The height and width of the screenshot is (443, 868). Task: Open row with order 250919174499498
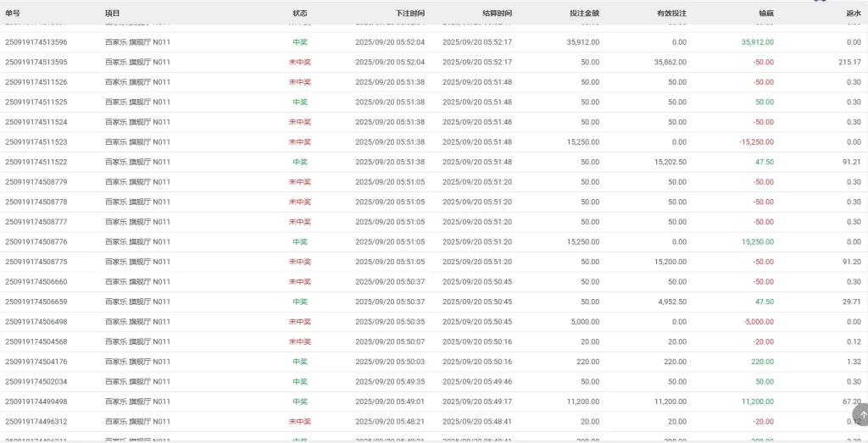coord(36,401)
